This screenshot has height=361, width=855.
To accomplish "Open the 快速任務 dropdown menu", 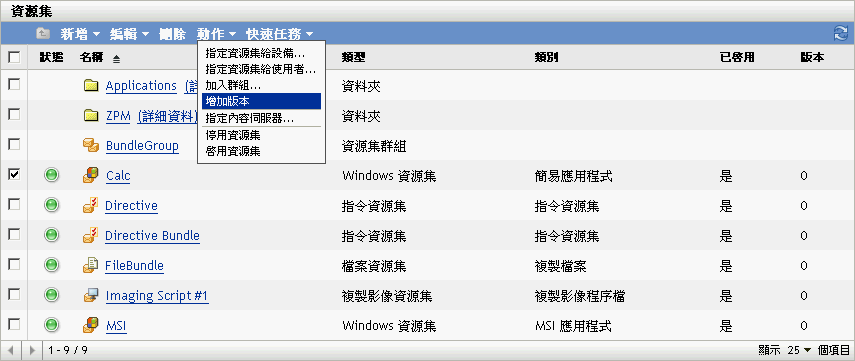I will coord(279,34).
